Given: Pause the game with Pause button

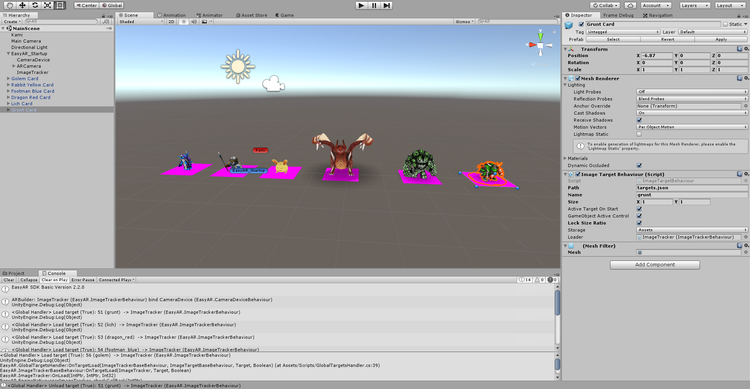Looking at the screenshot, I should [374, 5].
